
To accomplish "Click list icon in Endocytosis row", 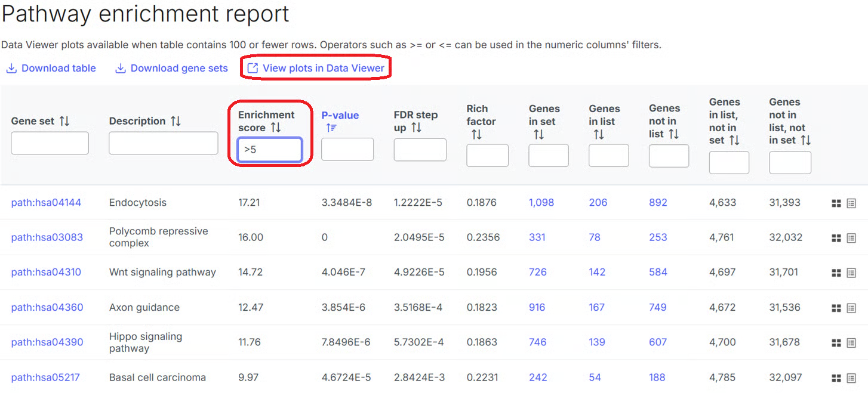I will (851, 203).
